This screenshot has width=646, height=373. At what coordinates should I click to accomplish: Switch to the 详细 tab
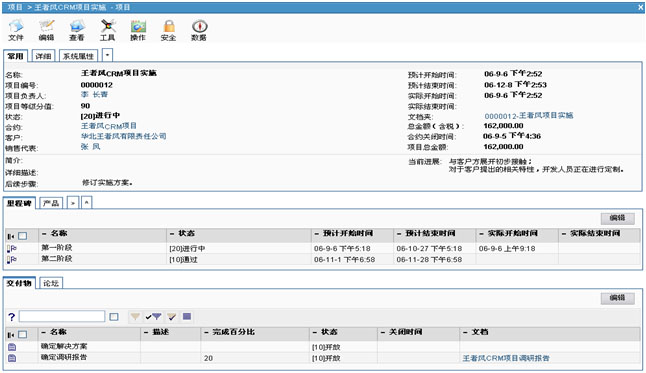pyautogui.click(x=43, y=56)
